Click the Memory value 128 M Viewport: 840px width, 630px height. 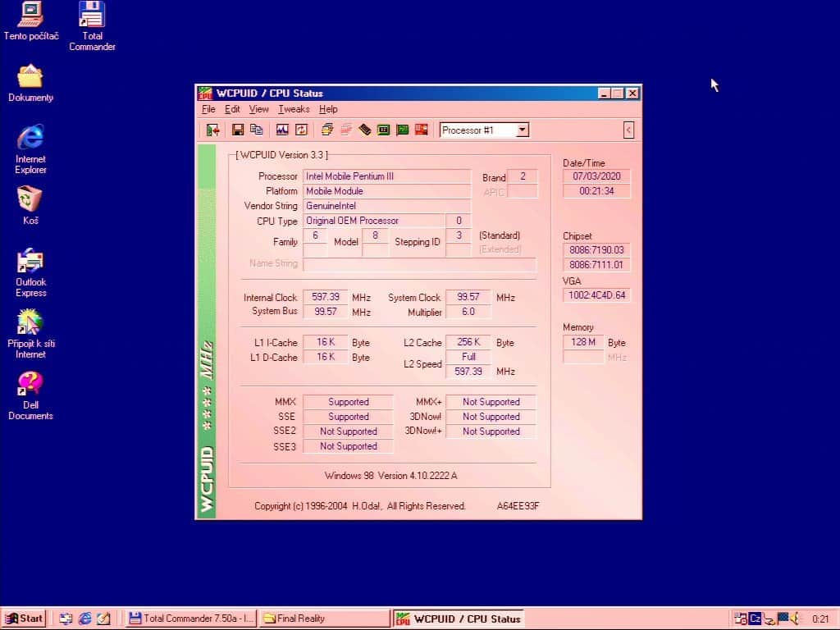(x=583, y=342)
